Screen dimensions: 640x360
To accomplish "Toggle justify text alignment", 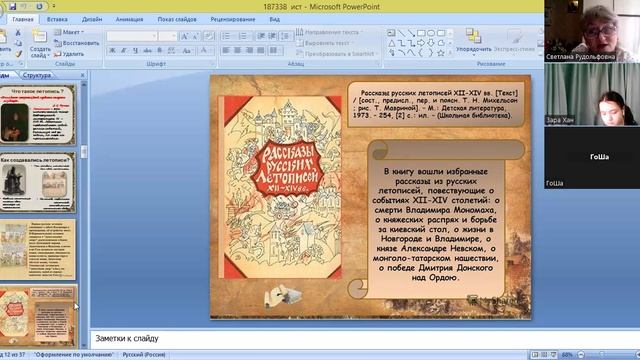I will (260, 51).
